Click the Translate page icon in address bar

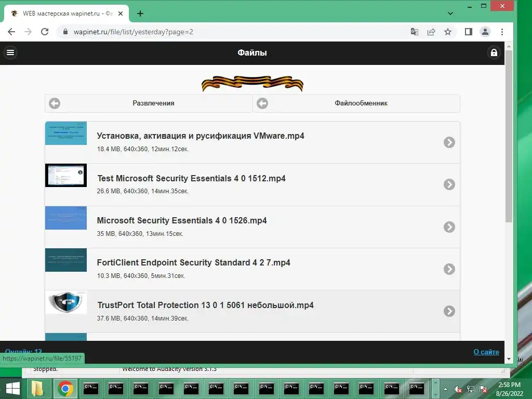pyautogui.click(x=414, y=32)
